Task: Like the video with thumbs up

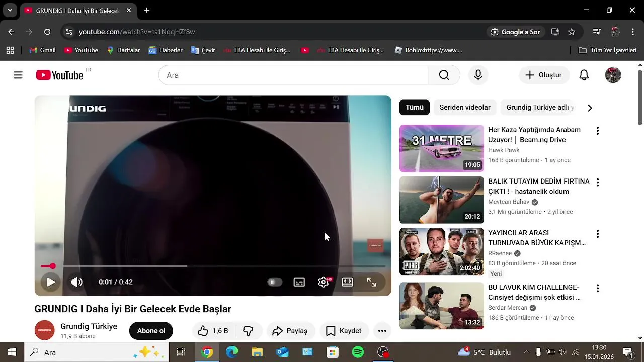Action: [214, 331]
